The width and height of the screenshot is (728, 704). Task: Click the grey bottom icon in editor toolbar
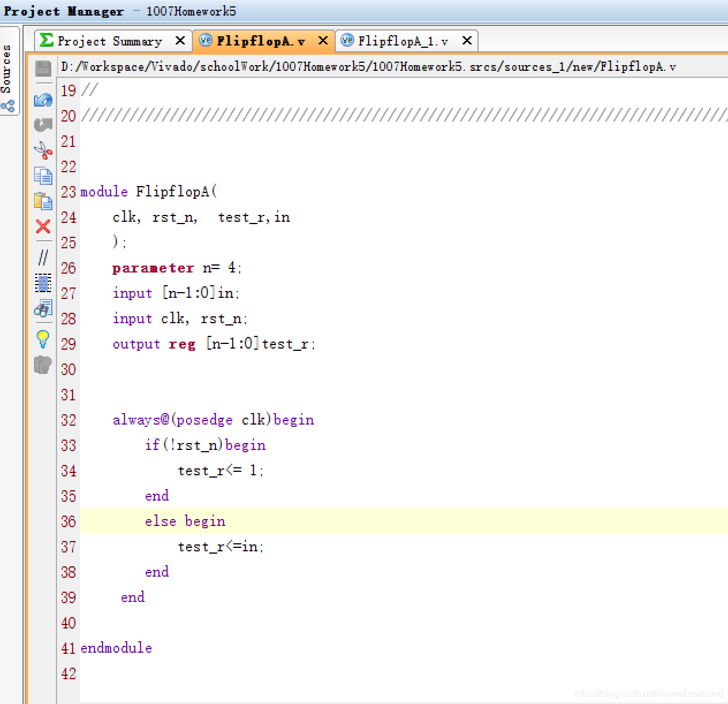(x=43, y=365)
